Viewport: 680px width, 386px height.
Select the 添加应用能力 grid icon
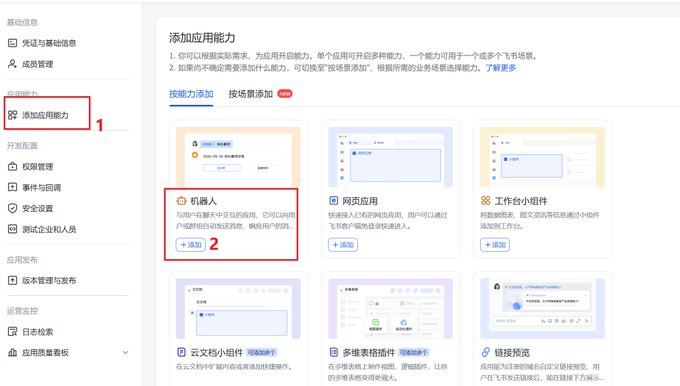coord(13,115)
